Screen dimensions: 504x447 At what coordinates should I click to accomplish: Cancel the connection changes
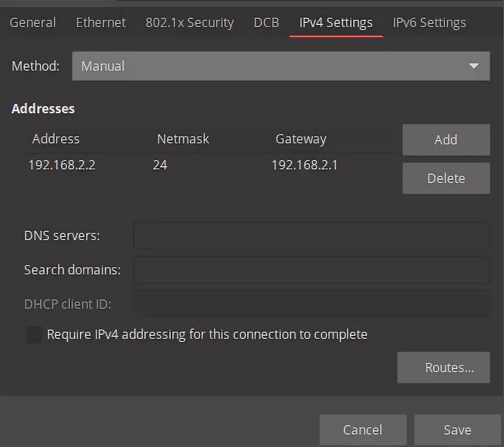[363, 430]
